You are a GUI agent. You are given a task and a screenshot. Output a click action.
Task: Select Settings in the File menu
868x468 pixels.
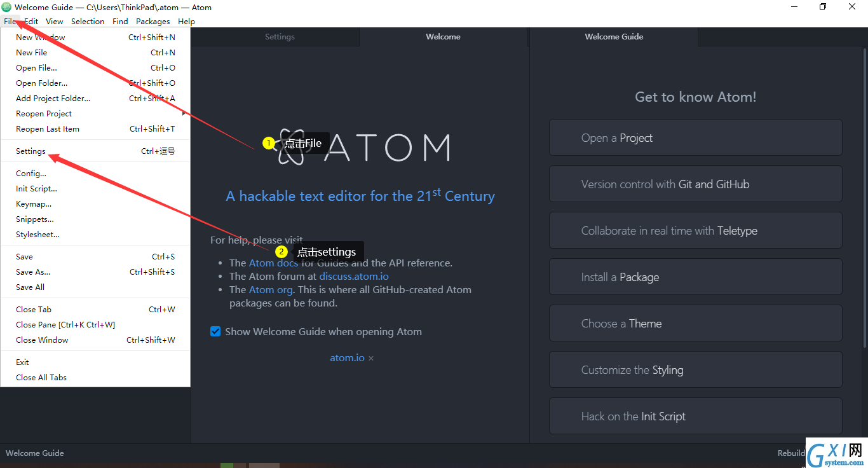[x=95, y=151]
